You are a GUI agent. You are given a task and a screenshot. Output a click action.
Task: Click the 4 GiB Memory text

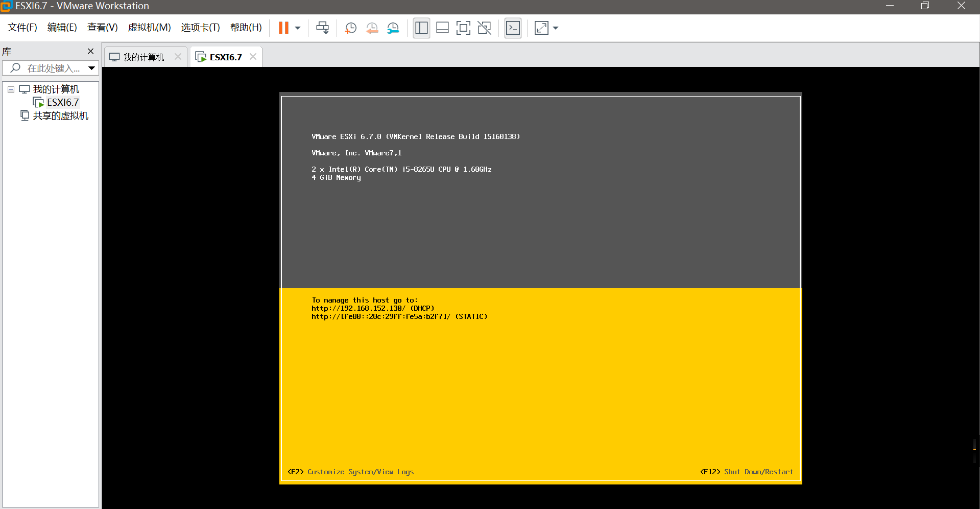click(x=336, y=177)
